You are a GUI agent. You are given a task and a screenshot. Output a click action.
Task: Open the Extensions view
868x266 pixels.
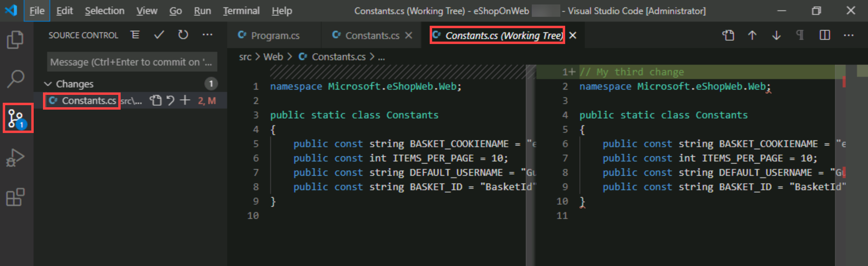(x=15, y=197)
